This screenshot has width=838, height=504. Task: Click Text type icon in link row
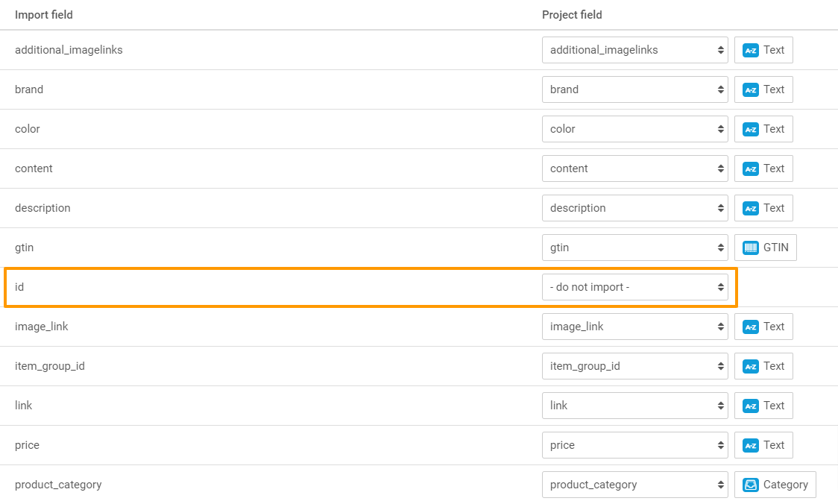tap(751, 406)
